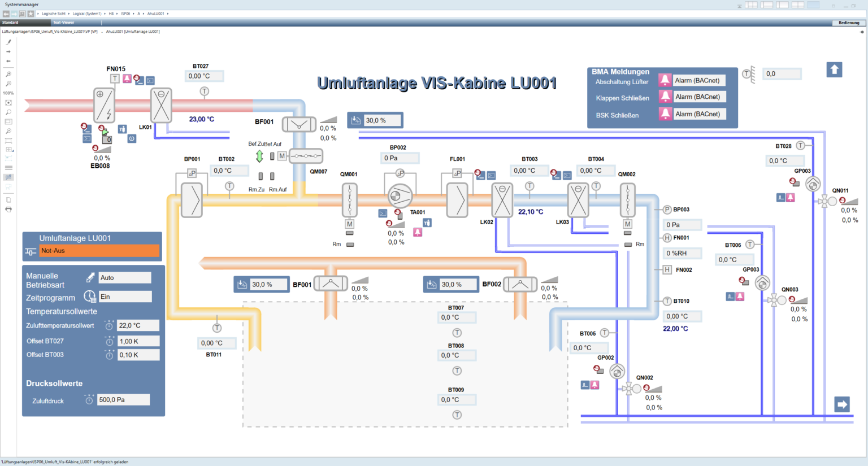Select the Standard tab
868x466 pixels.
(x=11, y=23)
